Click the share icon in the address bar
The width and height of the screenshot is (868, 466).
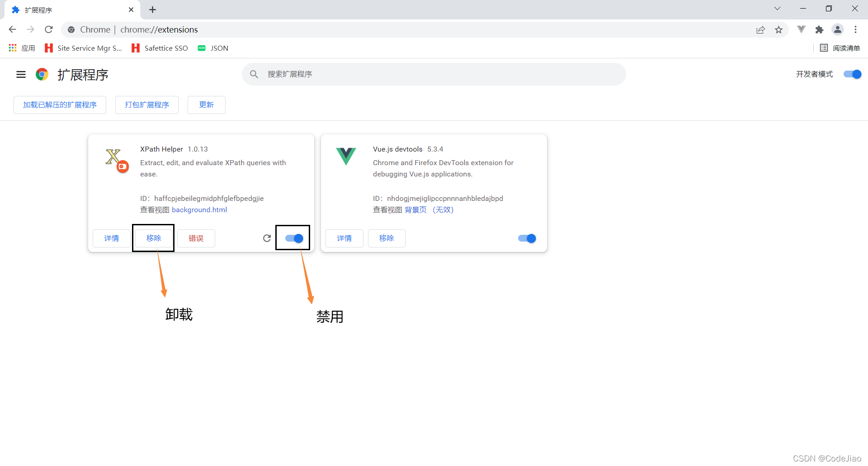[761, 29]
